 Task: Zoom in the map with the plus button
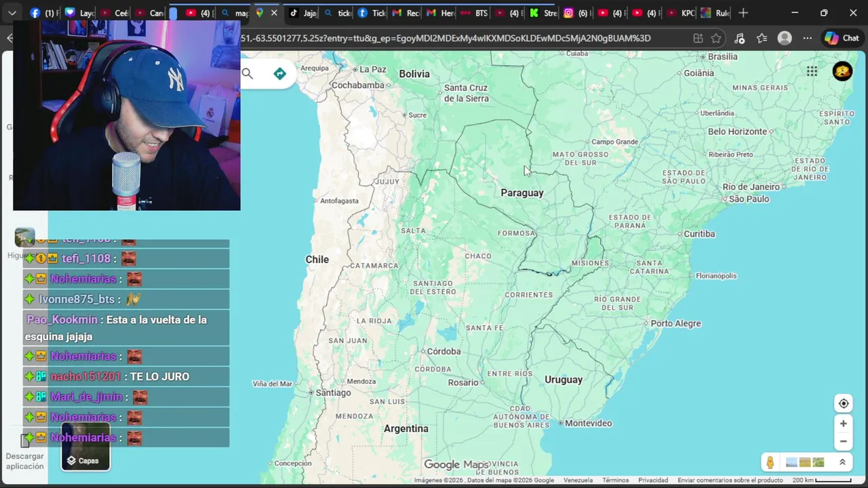(x=844, y=424)
